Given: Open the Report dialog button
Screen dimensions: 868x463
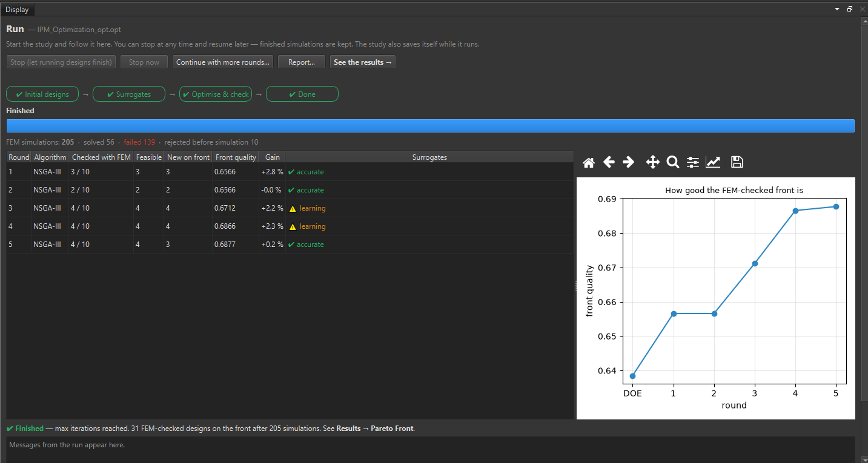Looking at the screenshot, I should pyautogui.click(x=302, y=62).
